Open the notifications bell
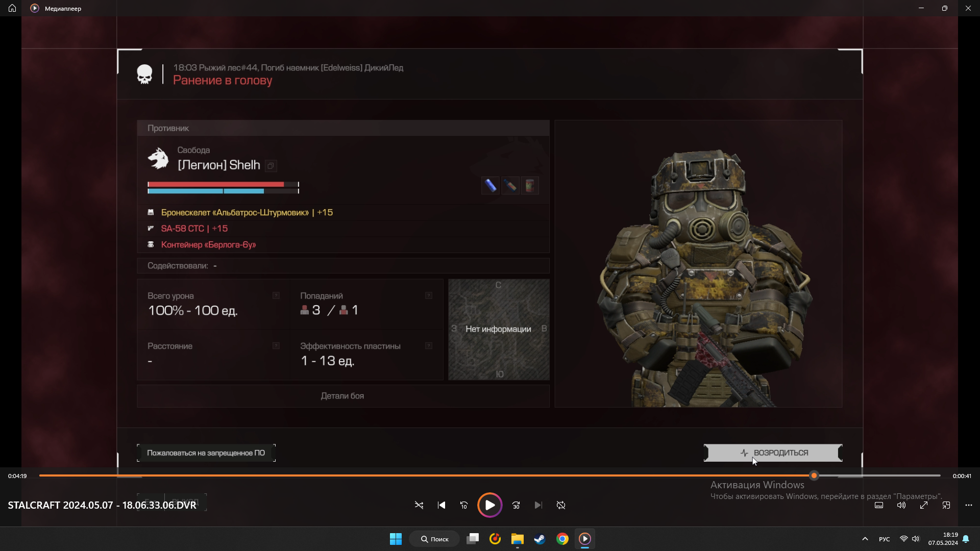The width and height of the screenshot is (980, 551). [966, 539]
